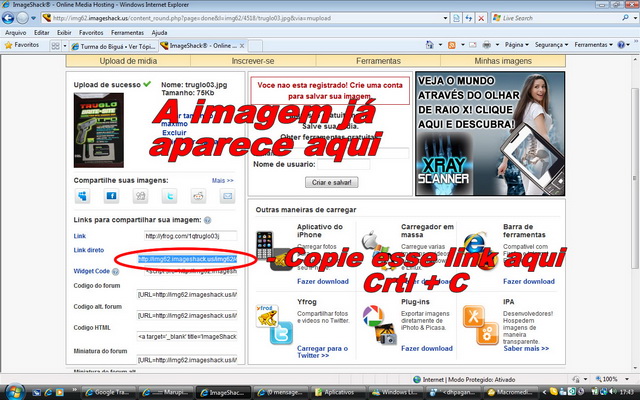640x400 pixels.
Task: Click help icon beside Links para compartilhar
Action: [x=207, y=220]
